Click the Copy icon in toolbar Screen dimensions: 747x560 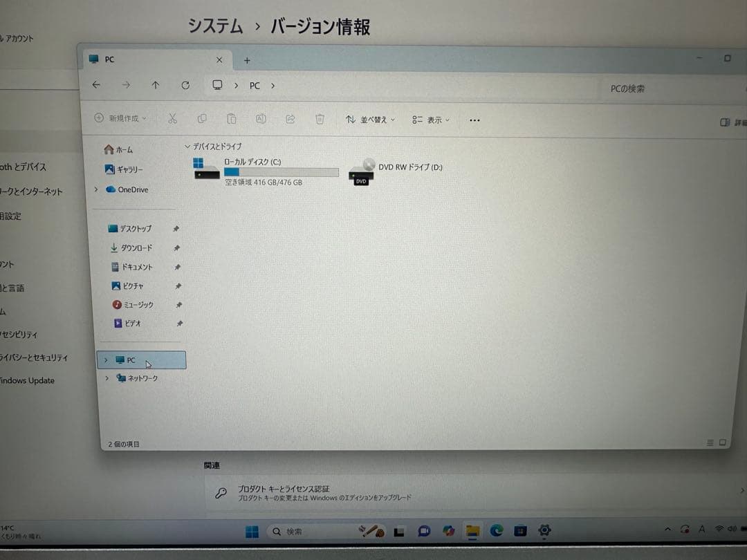coord(202,119)
